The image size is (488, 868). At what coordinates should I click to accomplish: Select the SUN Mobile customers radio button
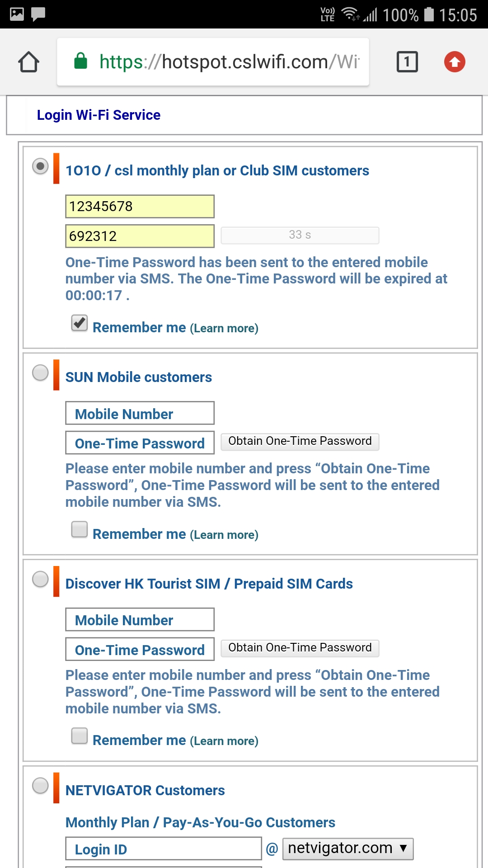[x=40, y=373]
